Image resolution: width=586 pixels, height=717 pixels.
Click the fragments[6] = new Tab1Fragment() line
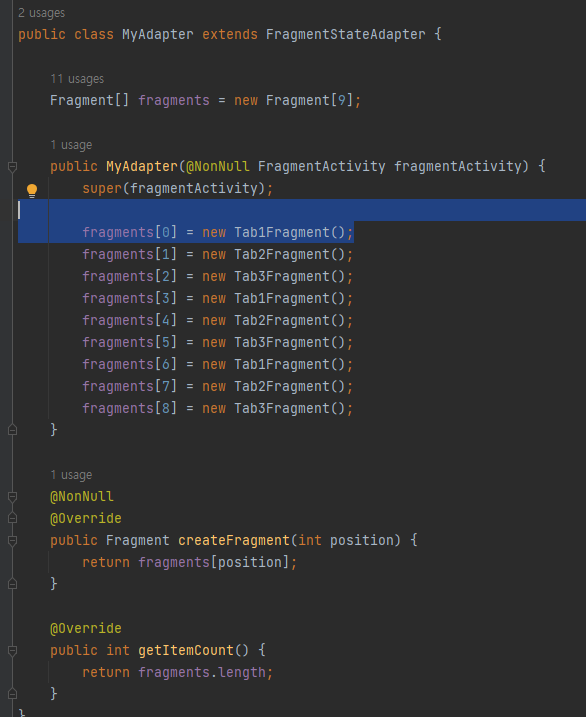pos(218,364)
